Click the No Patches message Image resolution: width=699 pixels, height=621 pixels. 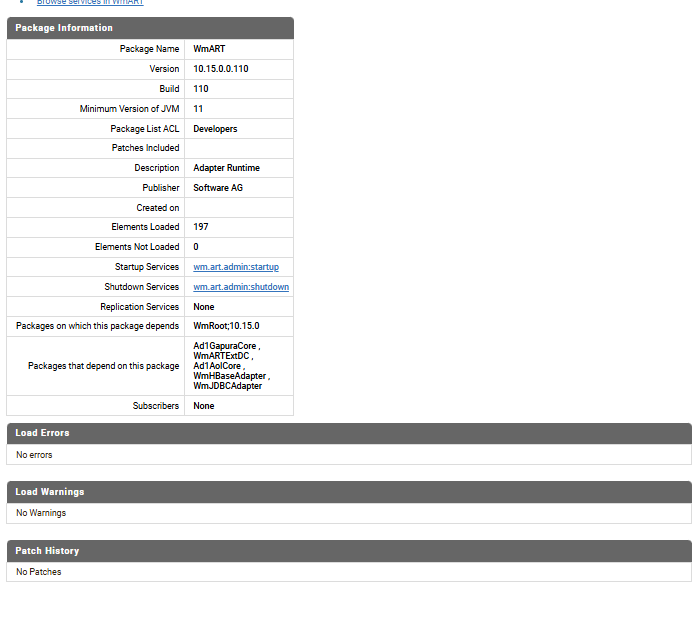[39, 572]
